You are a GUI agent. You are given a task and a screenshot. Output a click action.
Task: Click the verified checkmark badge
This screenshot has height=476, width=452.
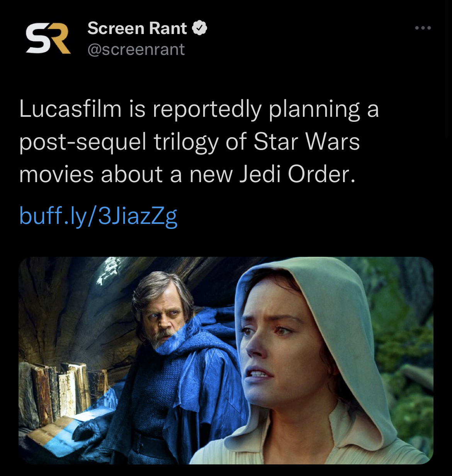coord(199,28)
